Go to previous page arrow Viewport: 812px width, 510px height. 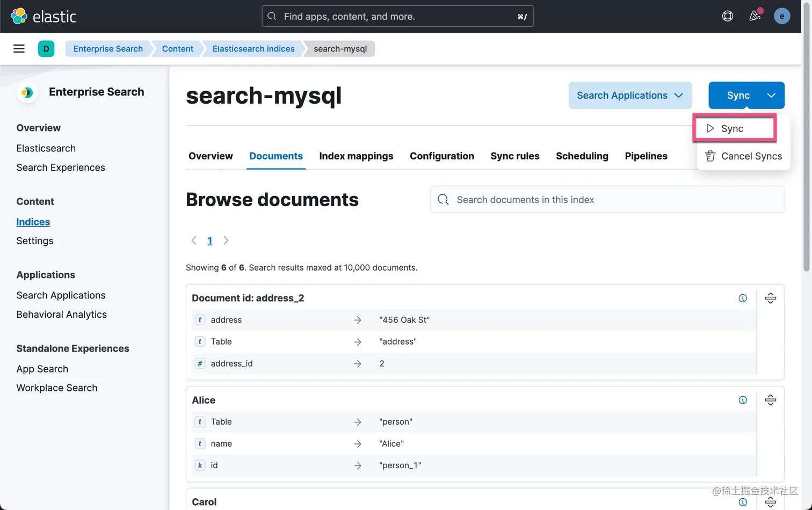[x=194, y=241]
